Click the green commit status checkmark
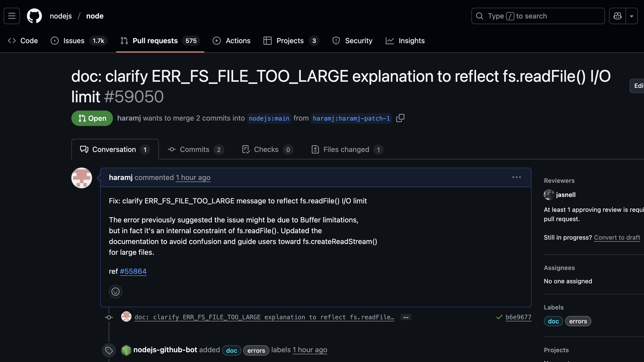 pyautogui.click(x=499, y=317)
